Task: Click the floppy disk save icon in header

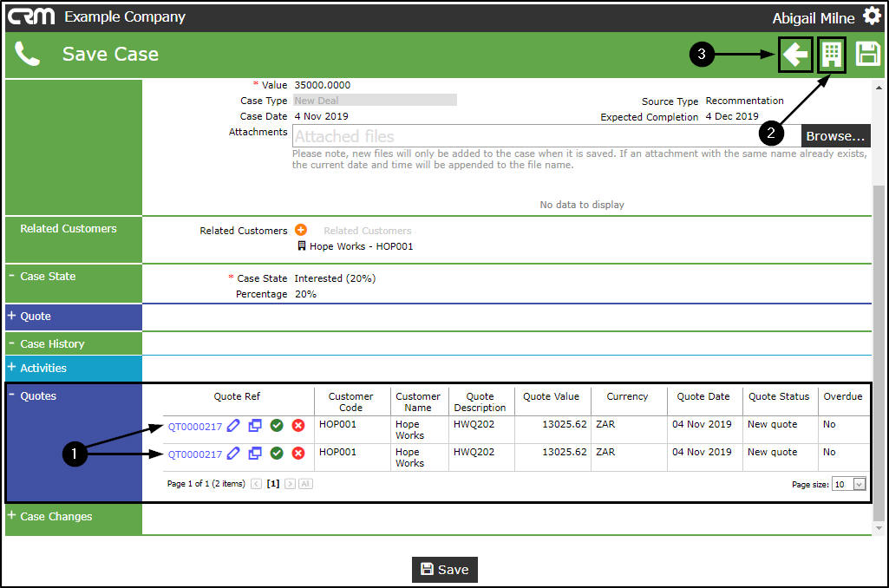Action: pyautogui.click(x=867, y=55)
